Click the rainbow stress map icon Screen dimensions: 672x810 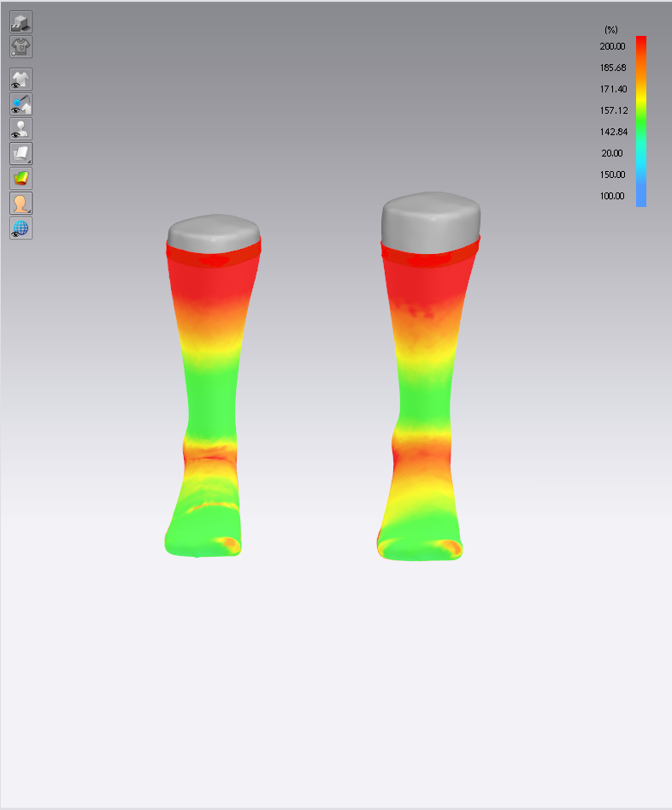pos(21,179)
